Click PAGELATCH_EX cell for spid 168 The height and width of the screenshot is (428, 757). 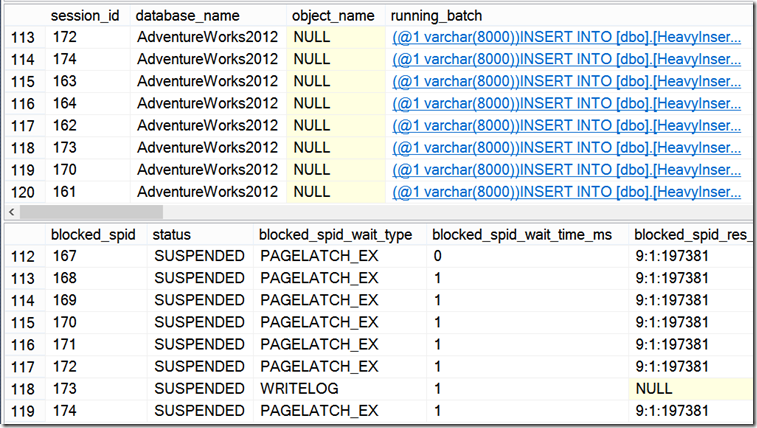click(340, 278)
